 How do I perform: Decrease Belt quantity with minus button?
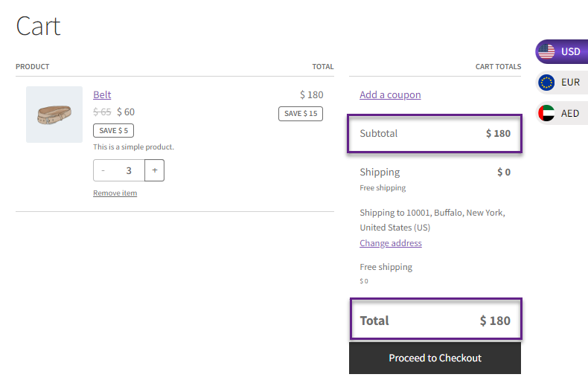pos(103,170)
